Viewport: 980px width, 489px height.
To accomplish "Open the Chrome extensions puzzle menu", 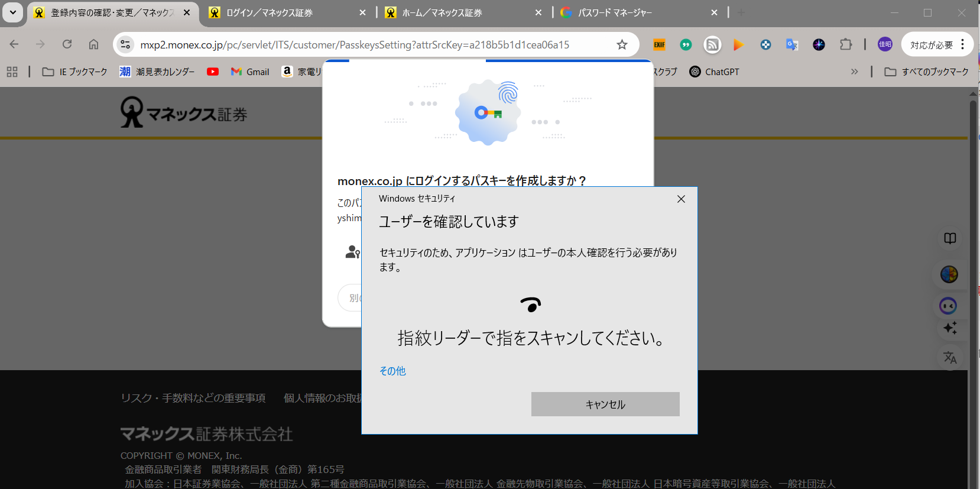I will (x=846, y=45).
